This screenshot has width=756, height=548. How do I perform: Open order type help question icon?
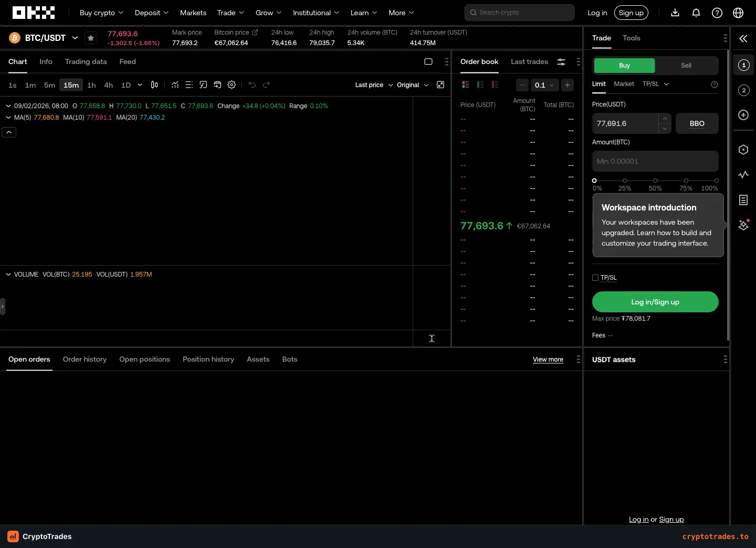pos(714,84)
